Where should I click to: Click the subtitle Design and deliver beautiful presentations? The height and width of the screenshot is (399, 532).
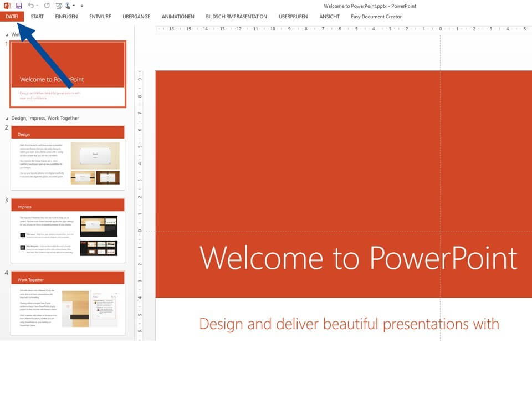point(349,324)
